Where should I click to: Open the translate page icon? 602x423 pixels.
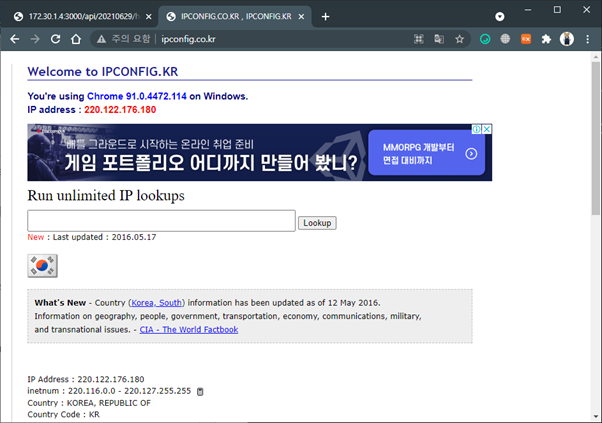pyautogui.click(x=439, y=39)
